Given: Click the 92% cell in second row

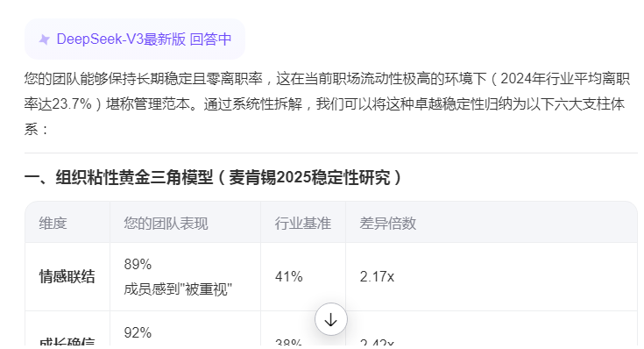Looking at the screenshot, I should pyautogui.click(x=138, y=332).
